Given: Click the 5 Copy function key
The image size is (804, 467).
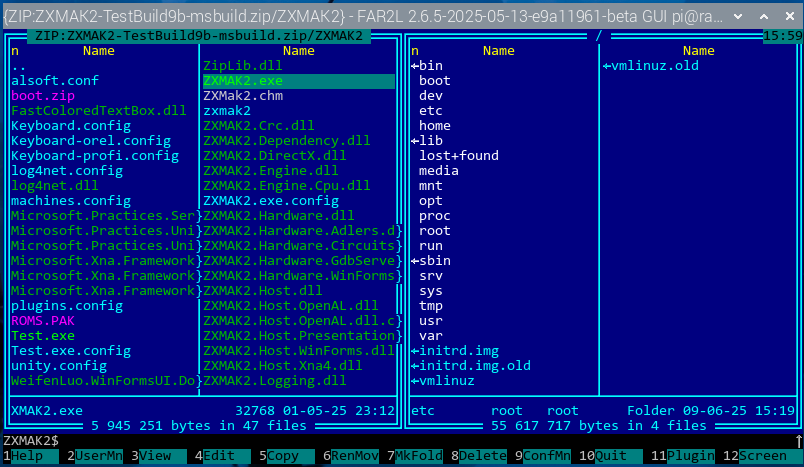Looking at the screenshot, I should 287,456.
